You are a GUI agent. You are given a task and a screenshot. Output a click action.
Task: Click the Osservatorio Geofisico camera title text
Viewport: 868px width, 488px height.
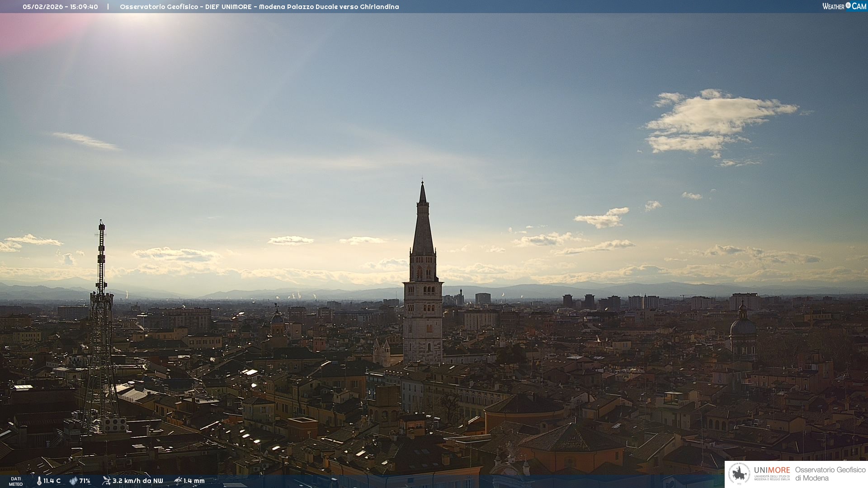(259, 7)
